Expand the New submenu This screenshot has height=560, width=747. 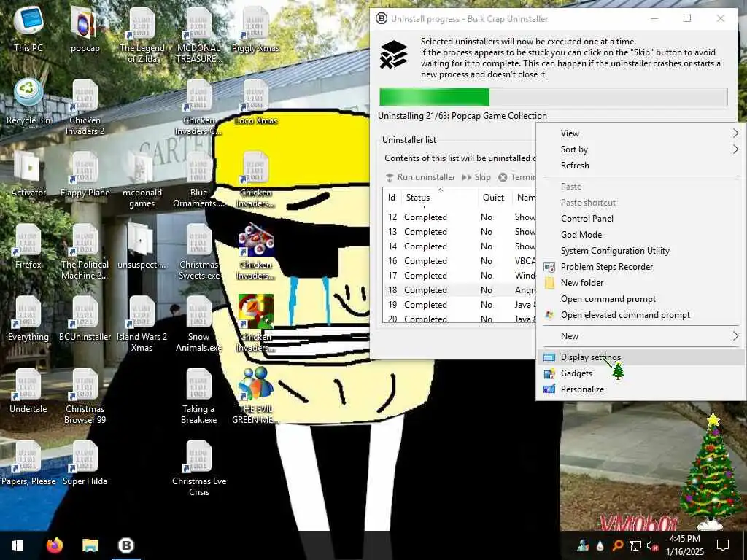click(x=641, y=336)
